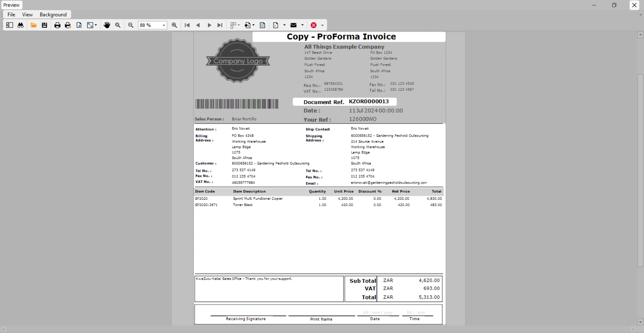This screenshot has width=644, height=333.
Task: Zoom in with the plus magnifier
Action: coord(174,25)
